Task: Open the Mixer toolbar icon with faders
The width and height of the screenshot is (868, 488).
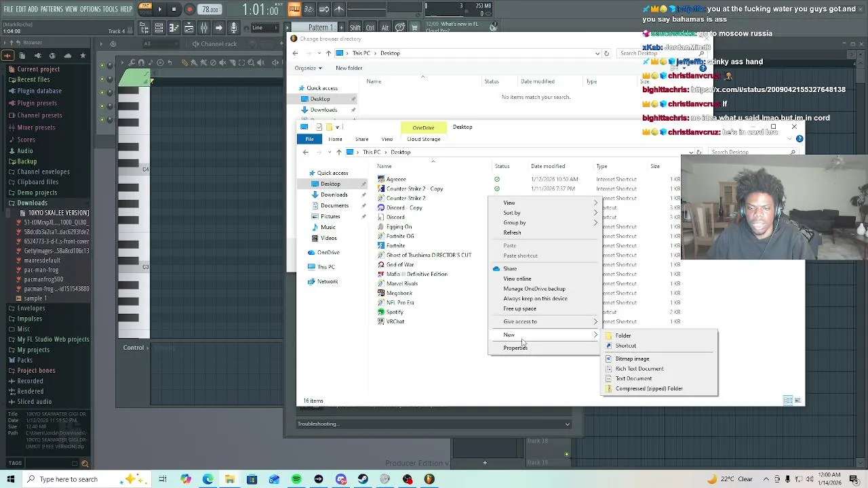Action: [203, 28]
